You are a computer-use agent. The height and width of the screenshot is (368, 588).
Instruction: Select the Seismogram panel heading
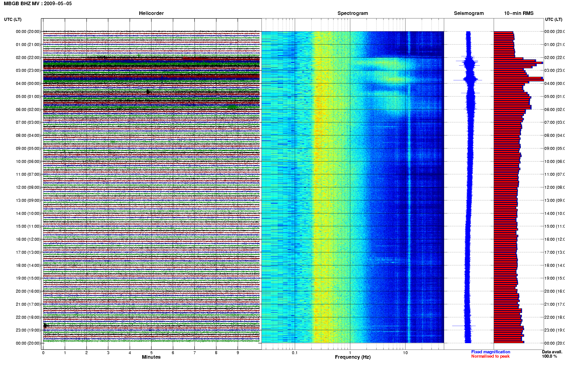469,13
